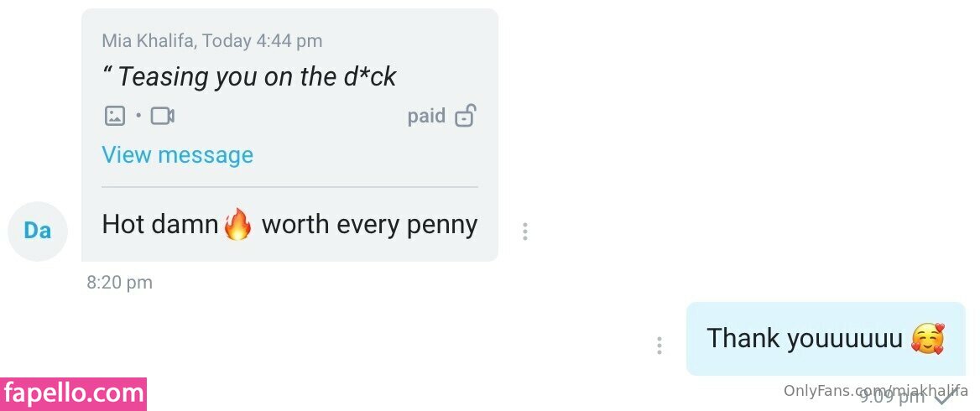Open options menu beside the Hot damn message
This screenshot has width=980, height=411.
[525, 232]
